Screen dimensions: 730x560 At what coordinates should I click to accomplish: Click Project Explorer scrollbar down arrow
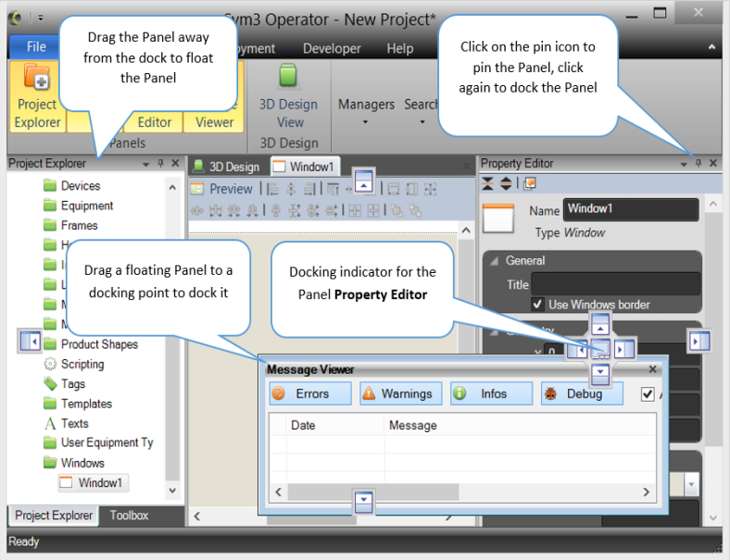172,491
